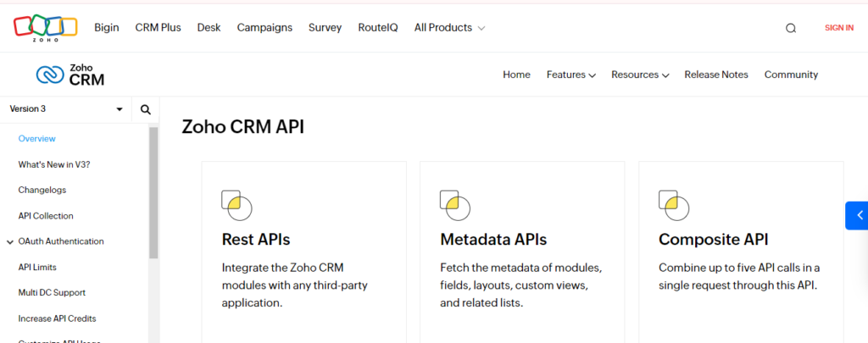Select Overview in the sidebar

tap(36, 138)
